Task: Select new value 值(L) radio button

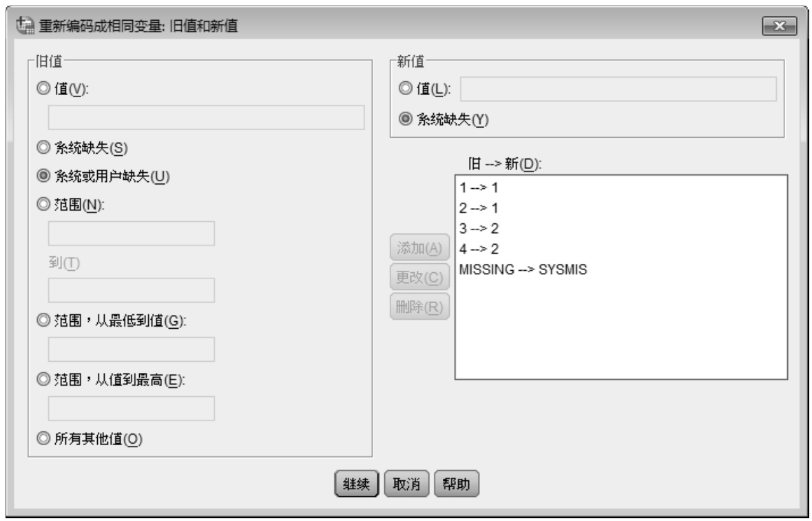Action: point(406,89)
